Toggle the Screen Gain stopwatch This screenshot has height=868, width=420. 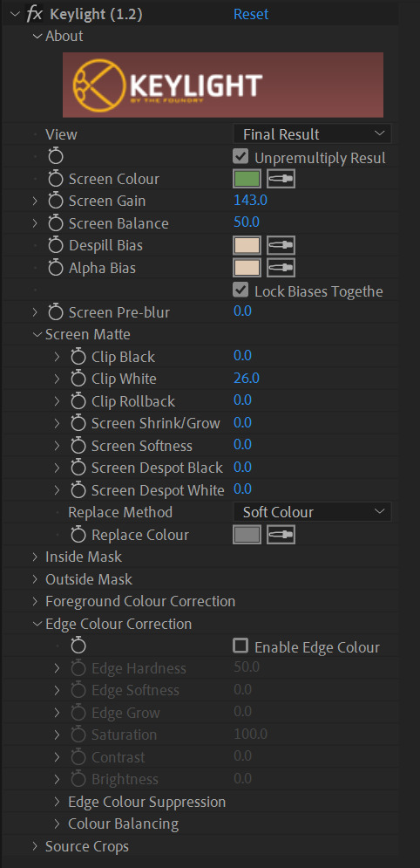[55, 201]
